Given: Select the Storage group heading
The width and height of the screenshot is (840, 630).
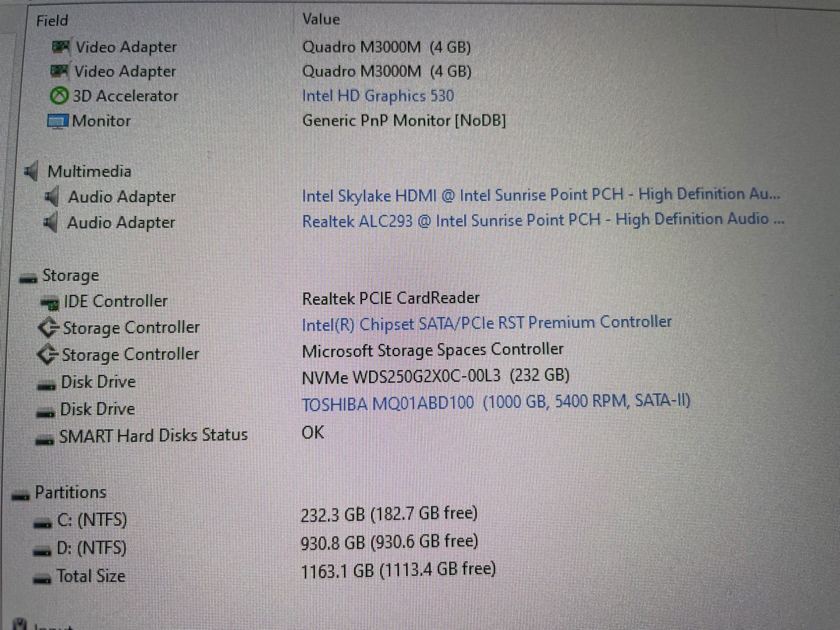Looking at the screenshot, I should click(71, 276).
